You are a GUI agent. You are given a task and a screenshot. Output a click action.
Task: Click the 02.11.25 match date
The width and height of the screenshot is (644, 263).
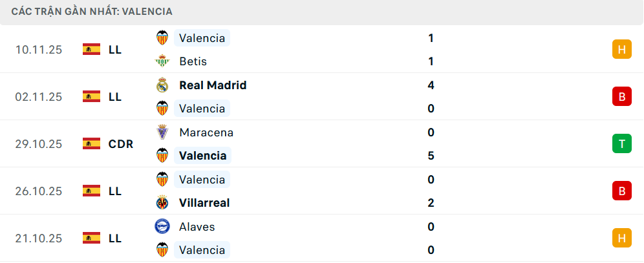click(x=39, y=96)
